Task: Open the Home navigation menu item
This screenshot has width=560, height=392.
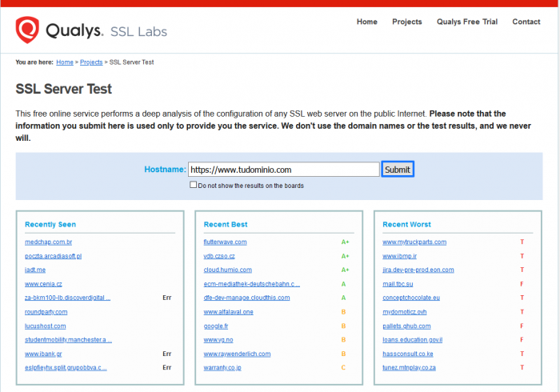Action: point(366,22)
